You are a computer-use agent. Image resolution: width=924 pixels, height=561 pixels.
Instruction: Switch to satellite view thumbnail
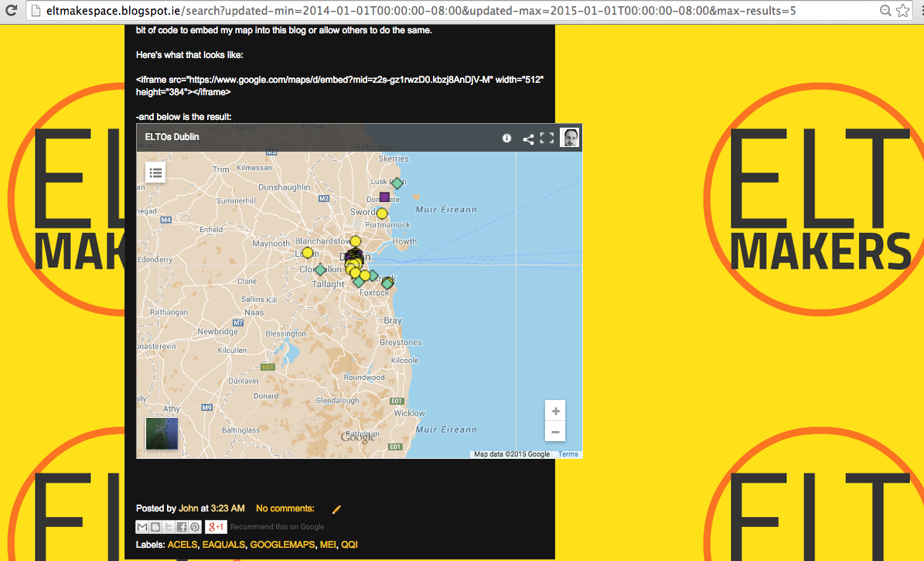point(162,433)
